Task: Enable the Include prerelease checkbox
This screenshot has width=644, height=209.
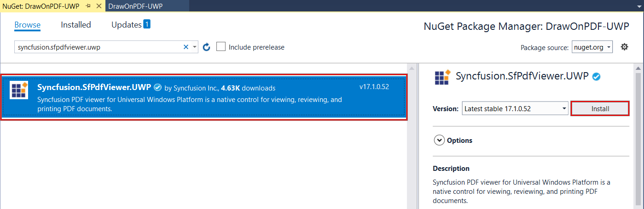Action: click(x=221, y=47)
